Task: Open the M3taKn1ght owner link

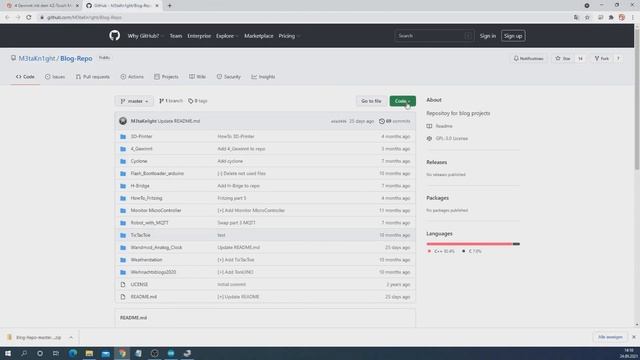Action: point(37,58)
